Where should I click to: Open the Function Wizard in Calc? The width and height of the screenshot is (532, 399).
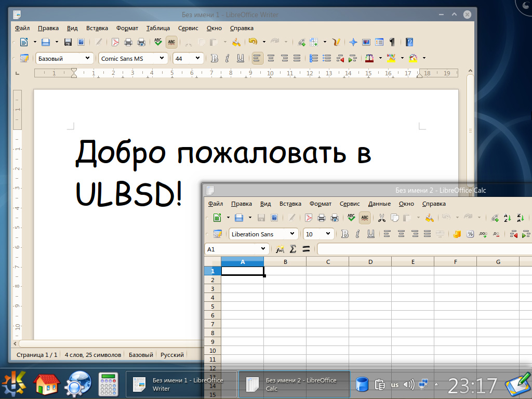(280, 249)
